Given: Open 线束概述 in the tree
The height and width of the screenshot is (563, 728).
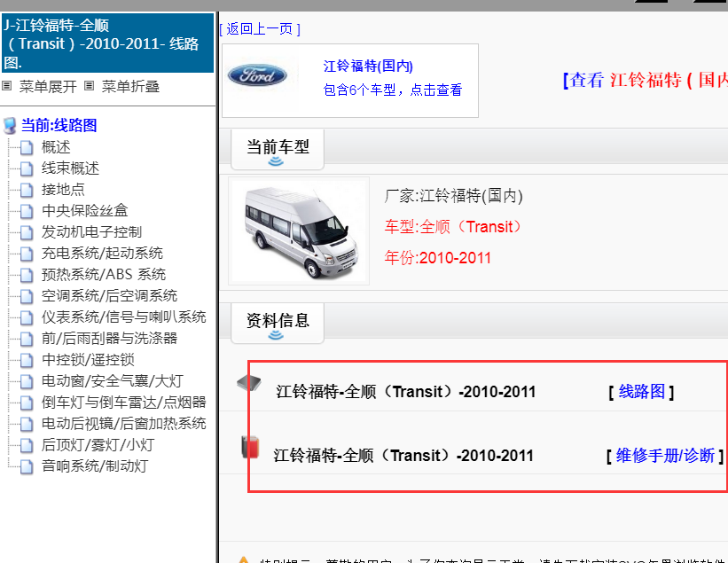Looking at the screenshot, I should [x=70, y=168].
